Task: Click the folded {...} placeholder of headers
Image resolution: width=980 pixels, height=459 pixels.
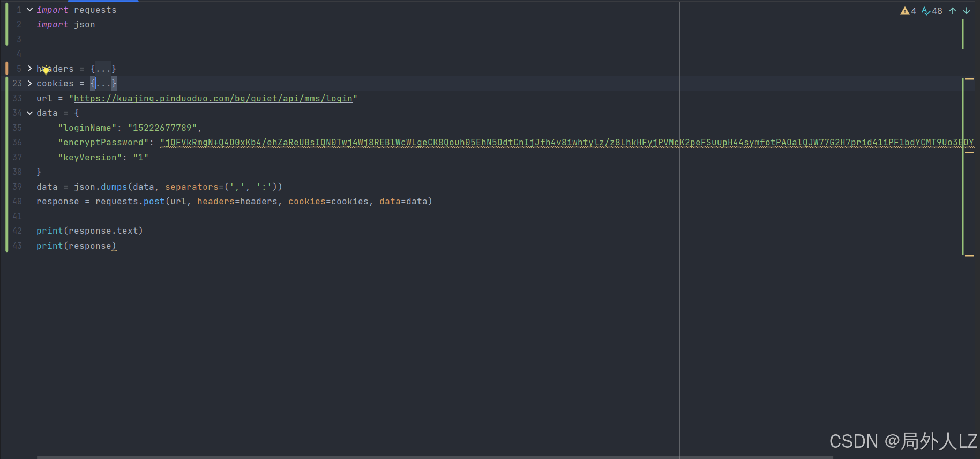Action: [103, 69]
